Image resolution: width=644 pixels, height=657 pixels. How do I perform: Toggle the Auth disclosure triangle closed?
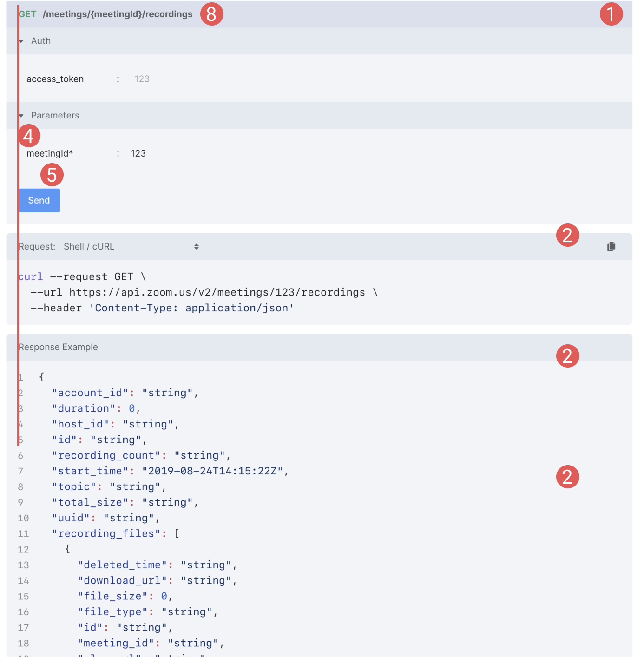click(x=21, y=41)
